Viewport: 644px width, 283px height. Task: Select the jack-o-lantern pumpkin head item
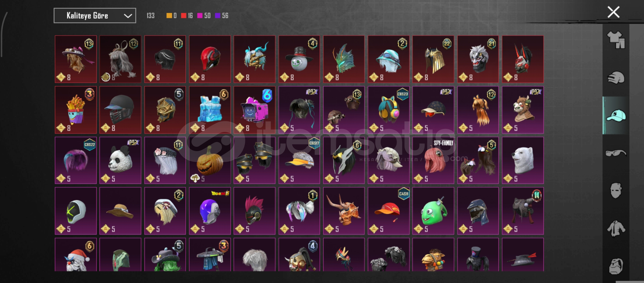click(210, 160)
